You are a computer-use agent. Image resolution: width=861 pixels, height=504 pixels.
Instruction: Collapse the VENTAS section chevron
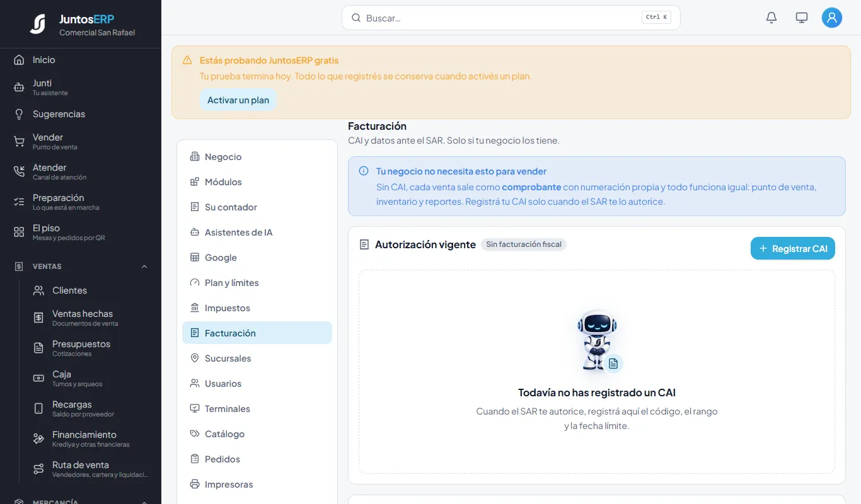point(144,266)
